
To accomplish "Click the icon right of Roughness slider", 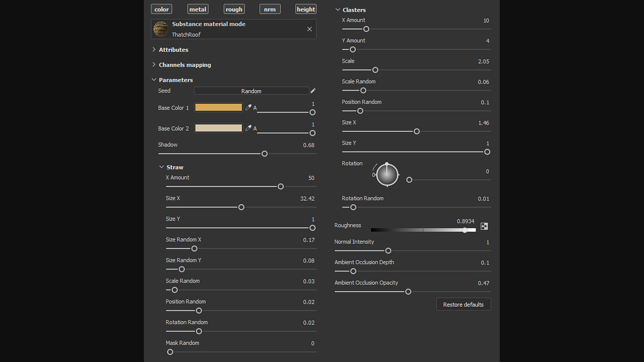I will point(484,226).
